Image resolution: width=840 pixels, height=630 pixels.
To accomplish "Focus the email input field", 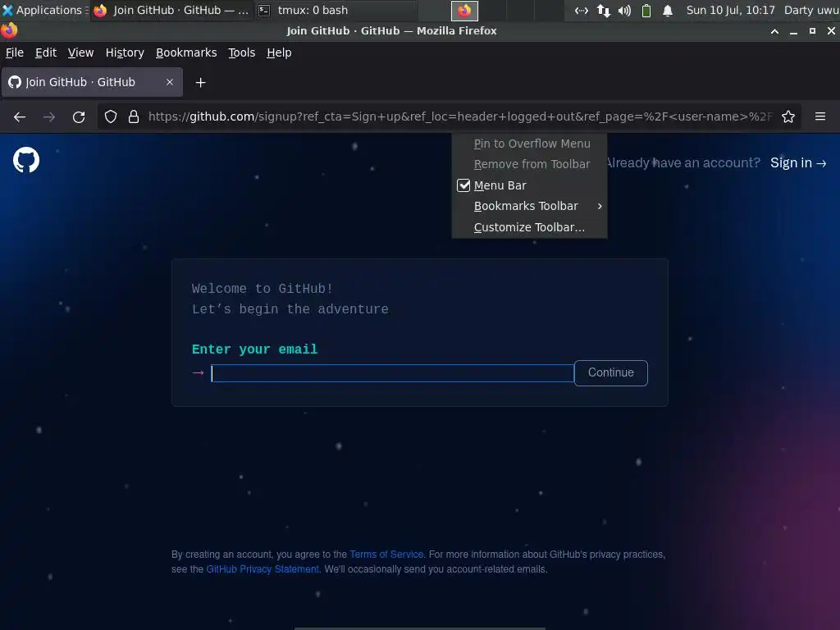I will coord(392,373).
